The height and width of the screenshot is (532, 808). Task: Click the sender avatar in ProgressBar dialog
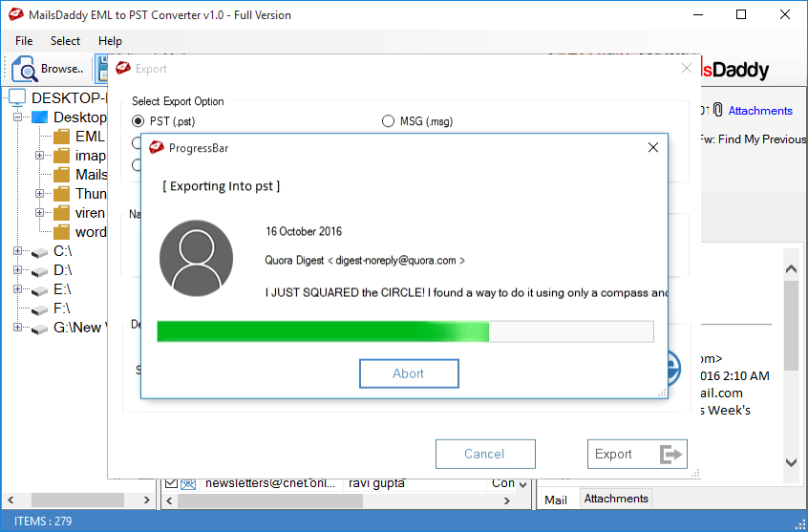[197, 258]
